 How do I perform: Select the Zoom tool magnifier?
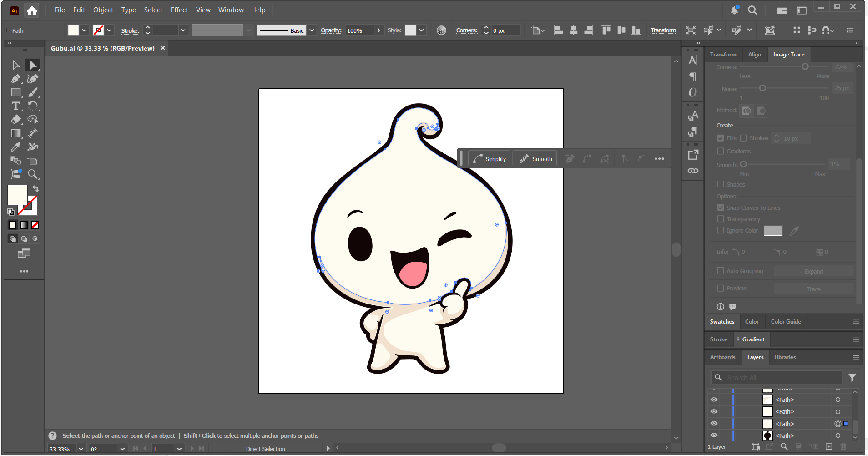(32, 174)
